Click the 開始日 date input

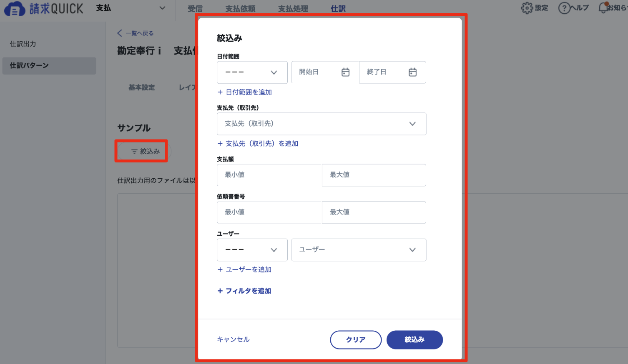(325, 72)
